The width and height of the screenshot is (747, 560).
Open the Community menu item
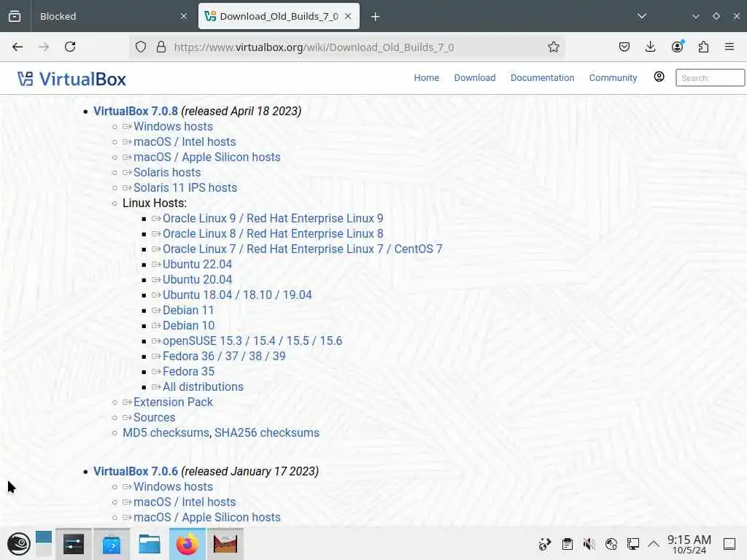click(613, 77)
